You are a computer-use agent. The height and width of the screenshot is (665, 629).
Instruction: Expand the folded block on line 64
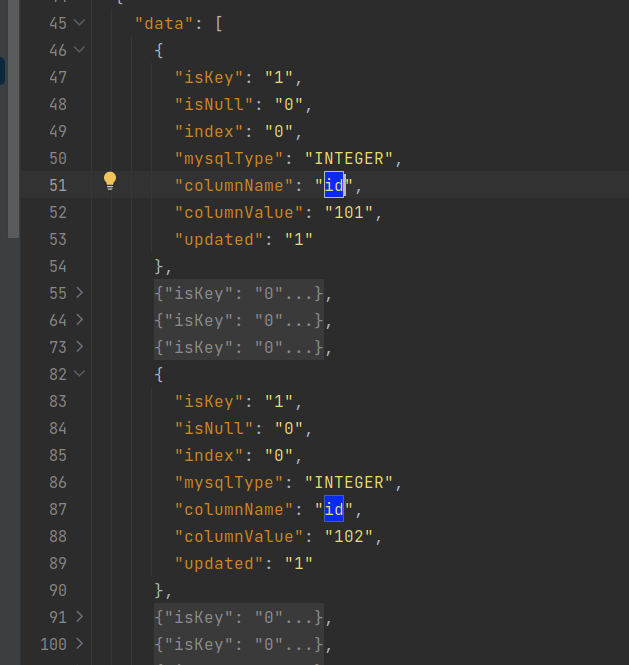(79, 320)
